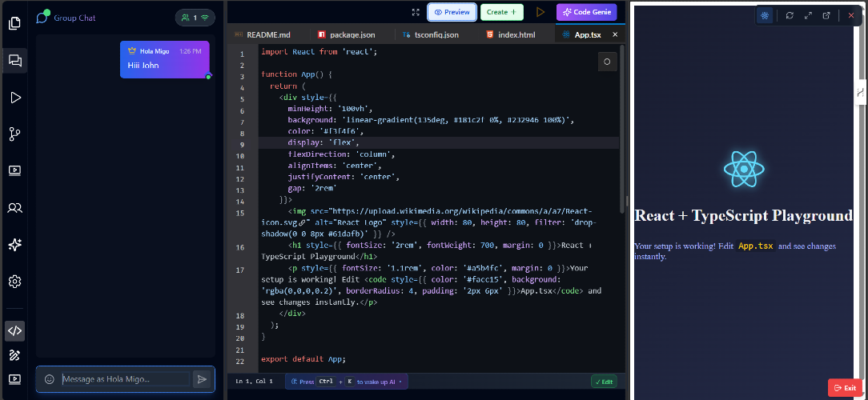Select the React framework icon in preview toolbar

(x=765, y=15)
